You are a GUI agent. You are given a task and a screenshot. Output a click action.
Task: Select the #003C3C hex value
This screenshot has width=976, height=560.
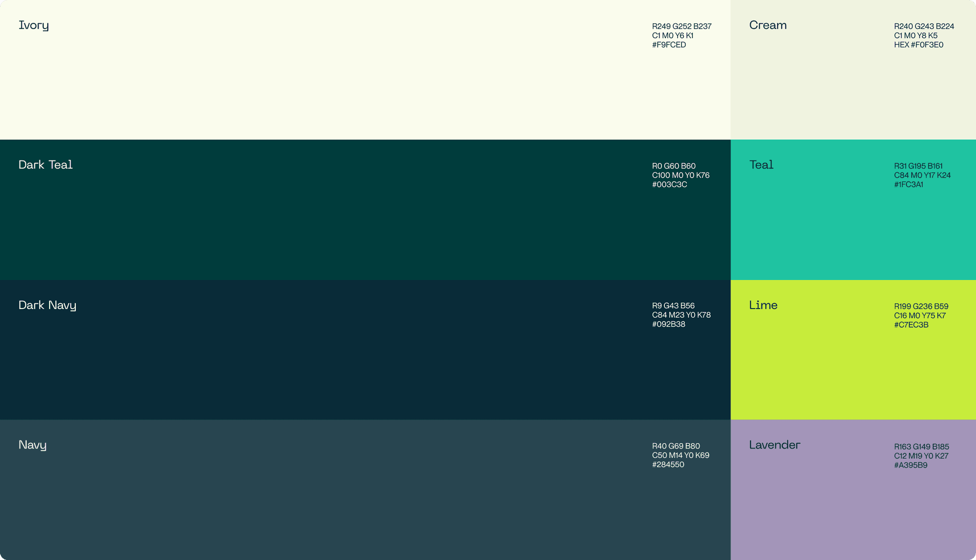point(669,185)
